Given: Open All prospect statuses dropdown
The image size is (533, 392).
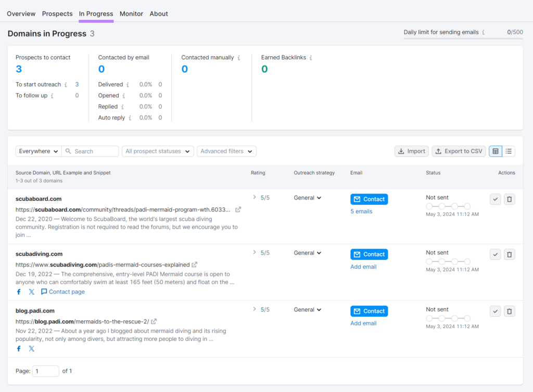Looking at the screenshot, I should click(x=158, y=151).
